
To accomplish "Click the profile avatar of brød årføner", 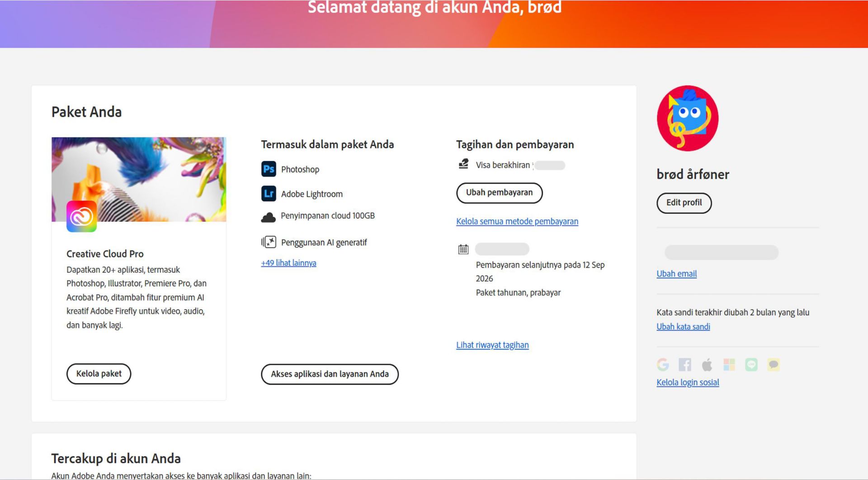I will point(687,118).
